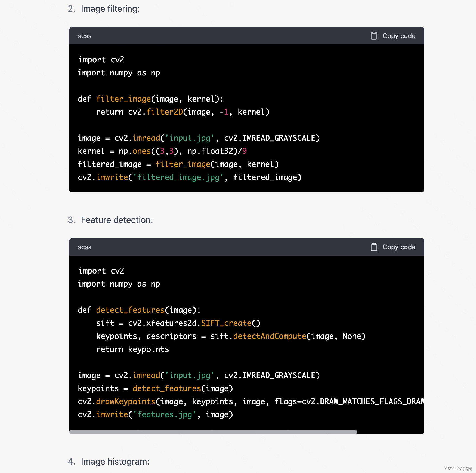Click 'def filter_image(image, kernel):' line
Image resolution: width=476 pixels, height=473 pixels.
pyautogui.click(x=151, y=99)
